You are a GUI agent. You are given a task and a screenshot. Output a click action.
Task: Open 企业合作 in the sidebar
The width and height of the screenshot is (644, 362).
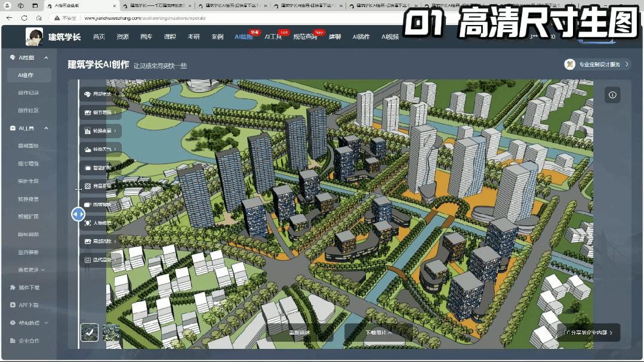coord(29,341)
